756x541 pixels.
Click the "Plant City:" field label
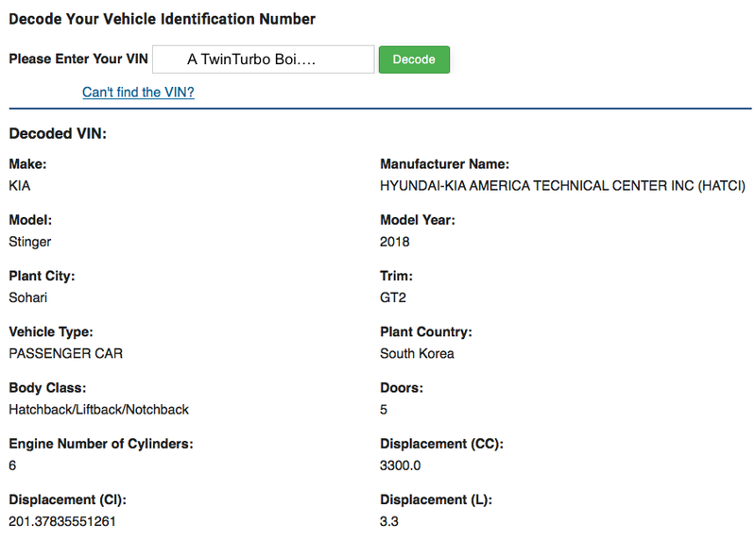[x=42, y=276]
